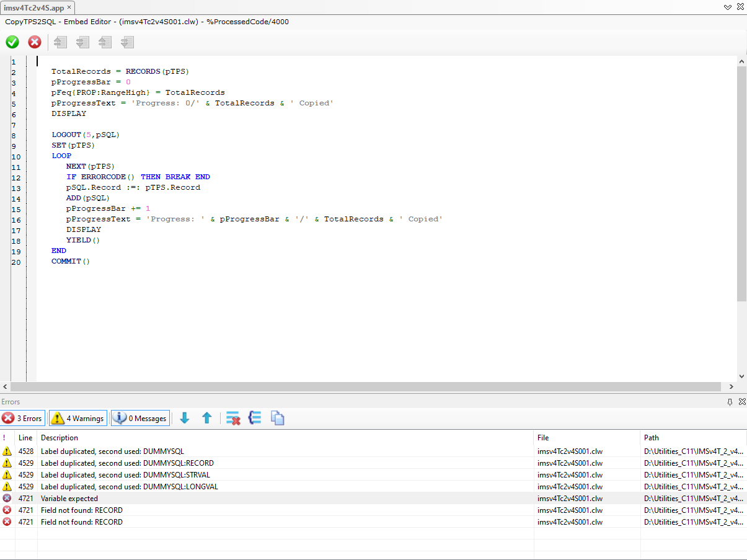The height and width of the screenshot is (560, 747).
Task: Select the imsv4Tc2v4S.app tab
Action: click(x=33, y=7)
